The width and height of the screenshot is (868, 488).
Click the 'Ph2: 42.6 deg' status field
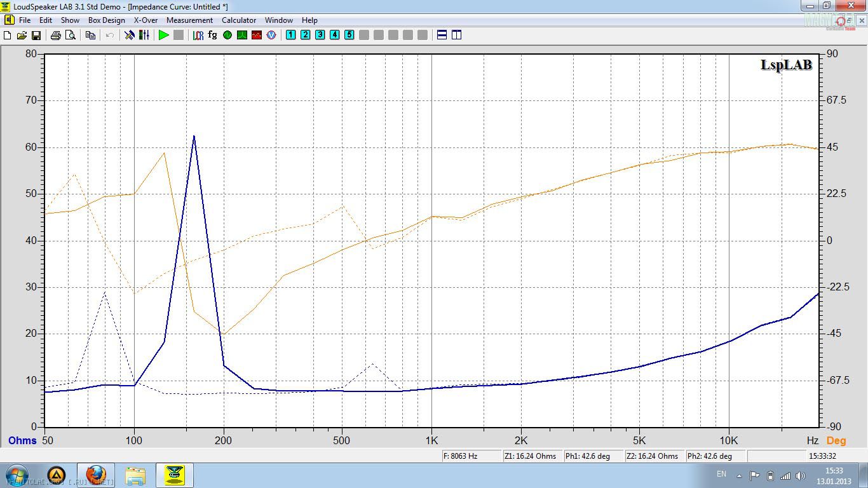pos(715,456)
